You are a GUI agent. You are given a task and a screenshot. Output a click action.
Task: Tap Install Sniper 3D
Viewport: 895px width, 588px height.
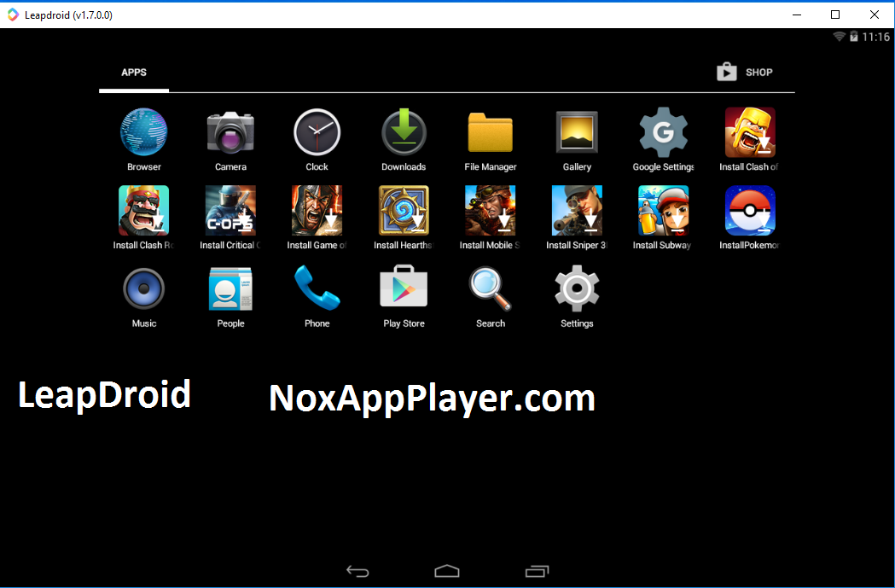[x=576, y=210]
